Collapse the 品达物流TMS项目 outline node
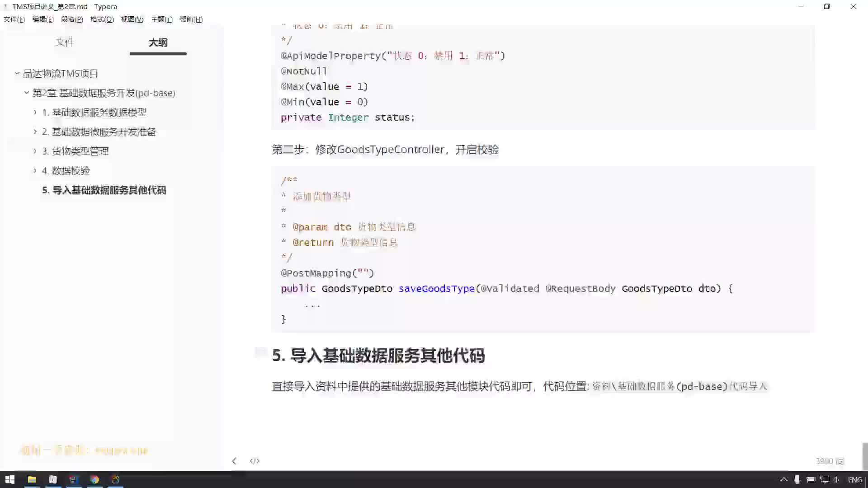 [x=17, y=73]
